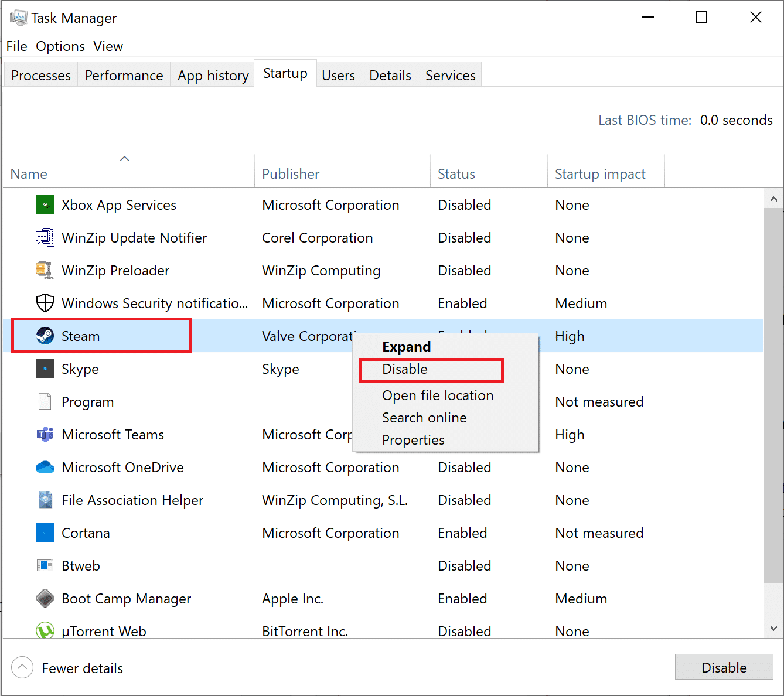Click the Disable button at bottom right
The width and height of the screenshot is (784, 696).
point(724,667)
